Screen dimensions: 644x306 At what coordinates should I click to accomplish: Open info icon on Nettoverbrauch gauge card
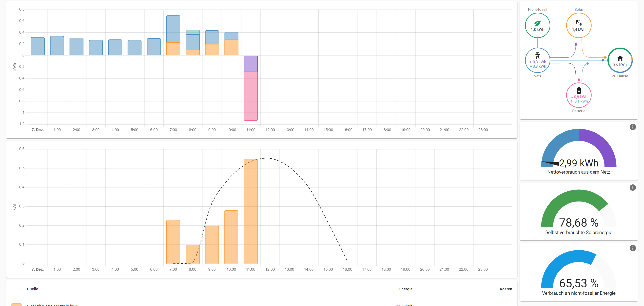633,127
